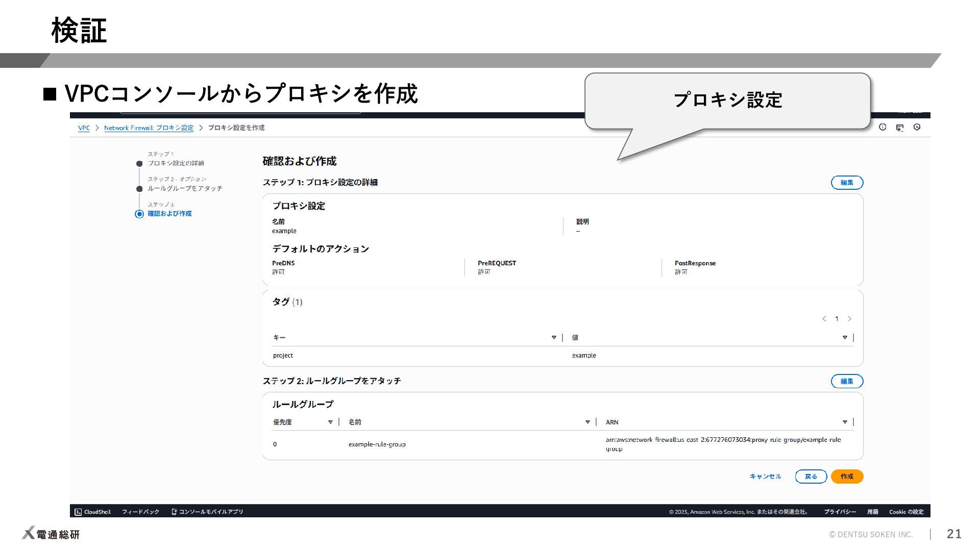The height and width of the screenshot is (551, 980).
Task: Open CloudShell from the footer bar
Action: [x=93, y=512]
